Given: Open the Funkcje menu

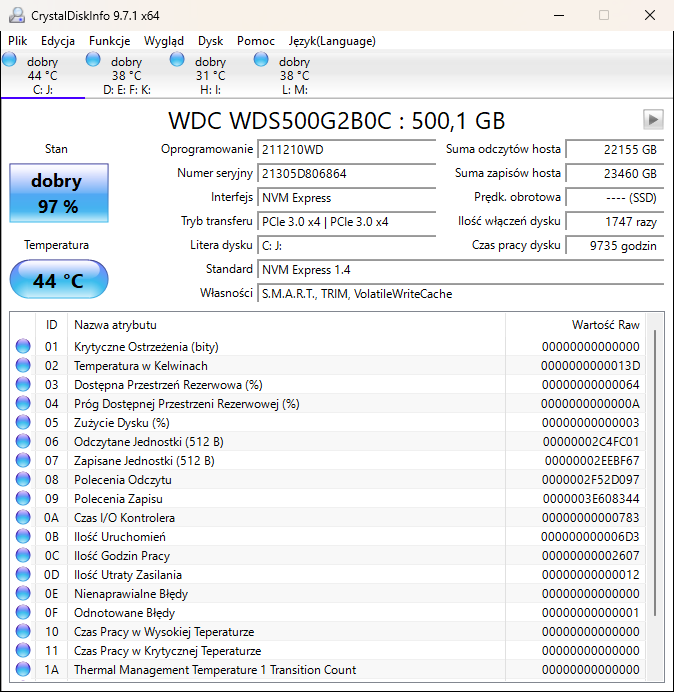Looking at the screenshot, I should (x=109, y=41).
